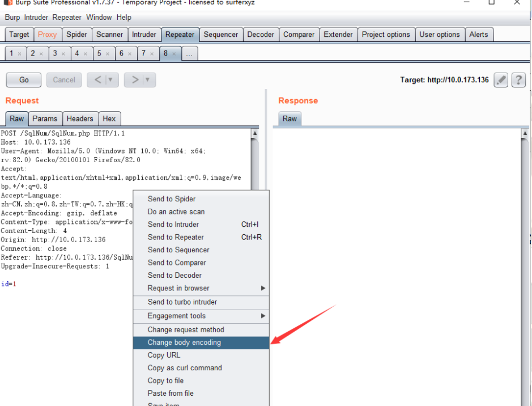Show request Headers view
The image size is (532, 406).
(x=80, y=119)
